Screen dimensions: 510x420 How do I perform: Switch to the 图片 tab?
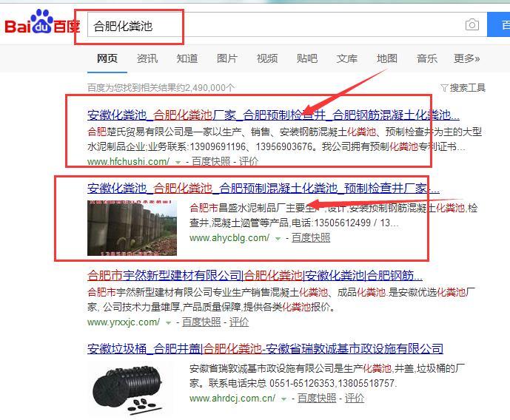[x=227, y=58]
